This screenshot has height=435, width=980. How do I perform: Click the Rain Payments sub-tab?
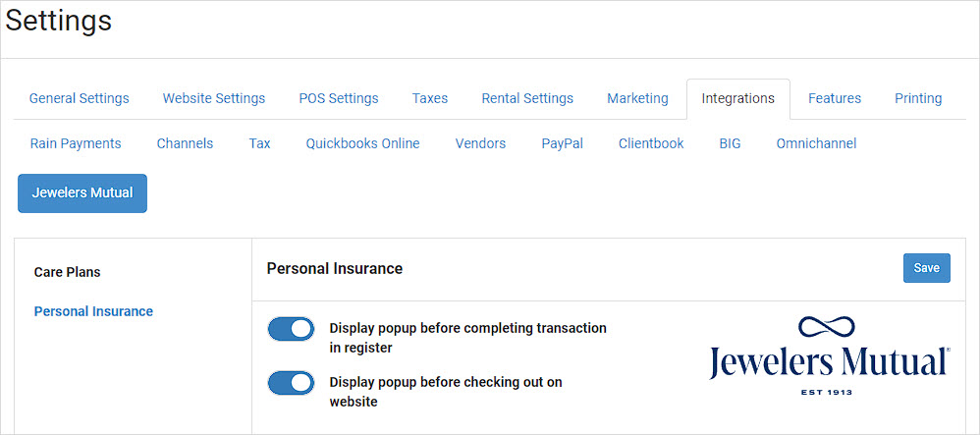coord(76,143)
